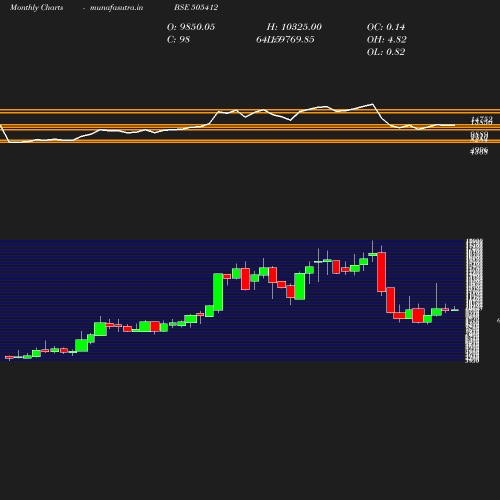
Task: Select the "O: 9850.05" open value
Action: point(191,27)
